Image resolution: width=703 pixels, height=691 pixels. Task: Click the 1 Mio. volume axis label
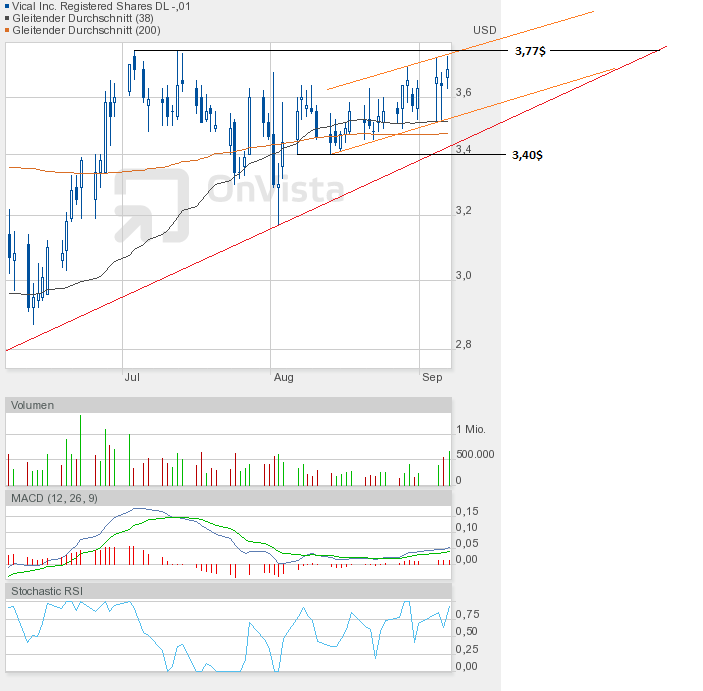point(470,429)
